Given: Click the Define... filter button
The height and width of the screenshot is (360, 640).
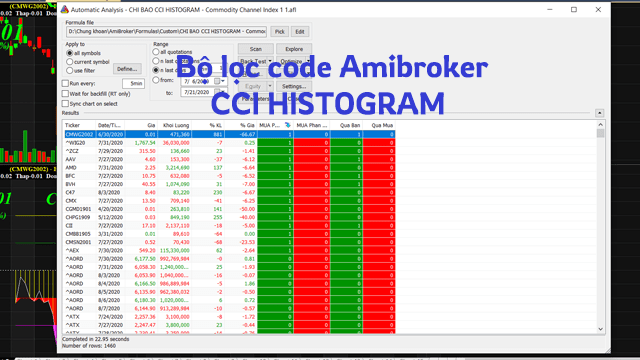Looking at the screenshot, I should 127,69.
